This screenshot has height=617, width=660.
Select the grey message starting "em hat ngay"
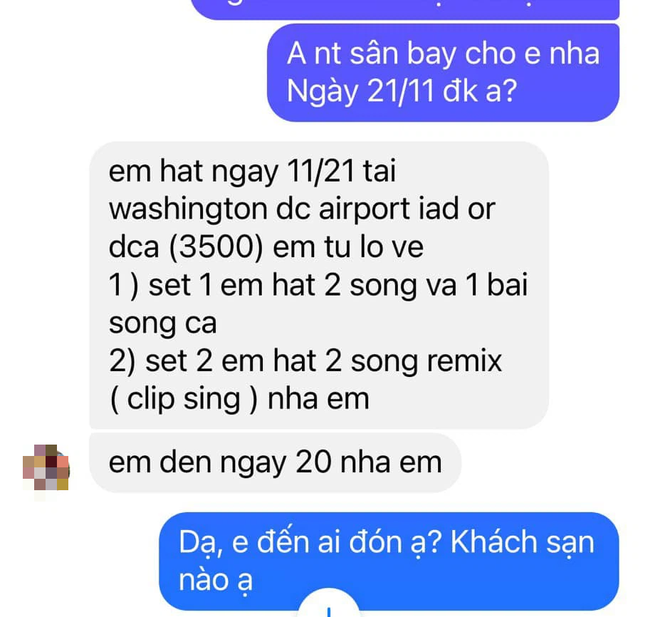point(319,285)
